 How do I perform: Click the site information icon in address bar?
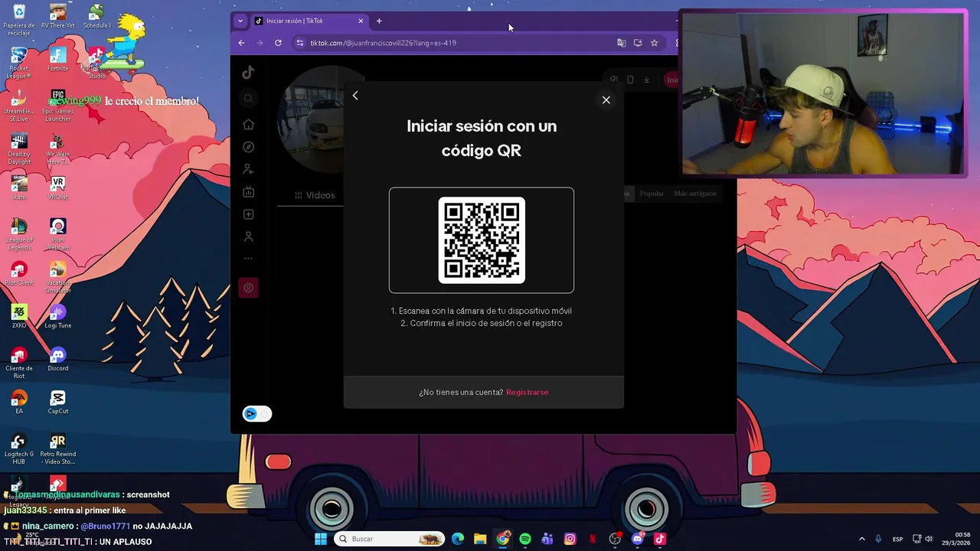(x=300, y=43)
